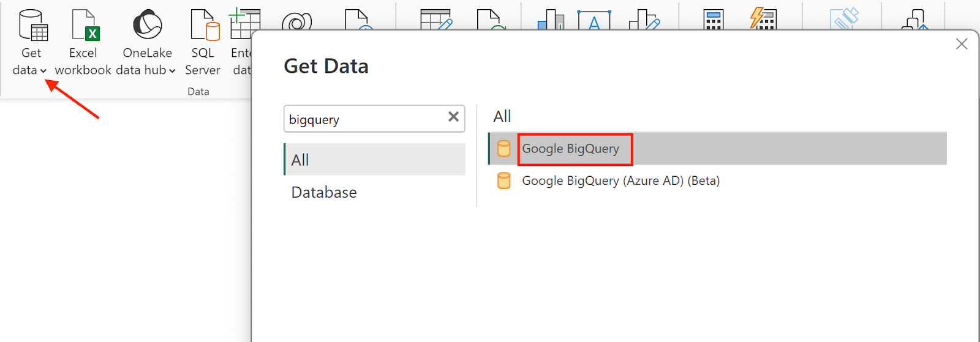Click the Get data database icon
The image size is (980, 342).
(33, 25)
